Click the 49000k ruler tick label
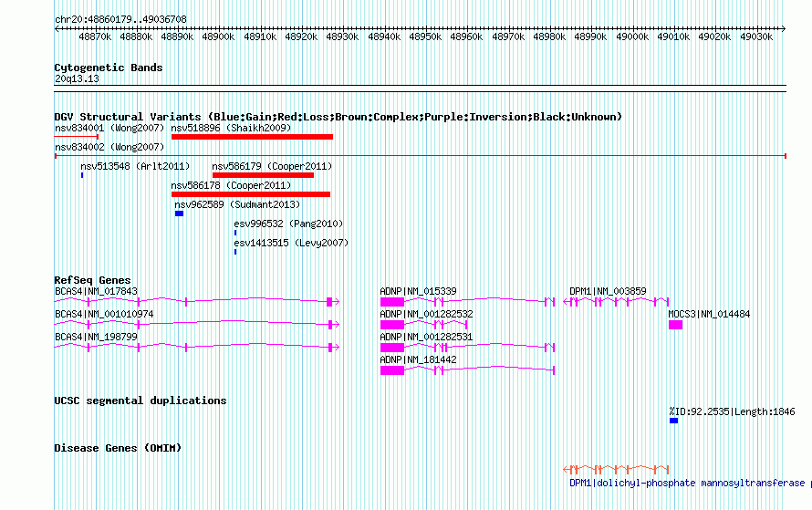This screenshot has height=510, width=812. point(632,36)
